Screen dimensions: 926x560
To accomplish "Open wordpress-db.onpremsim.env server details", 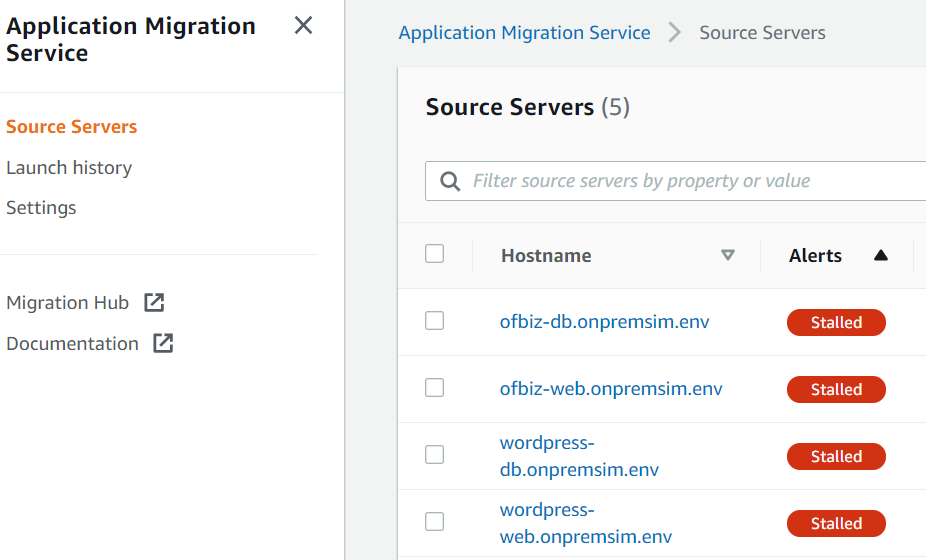I will click(579, 456).
